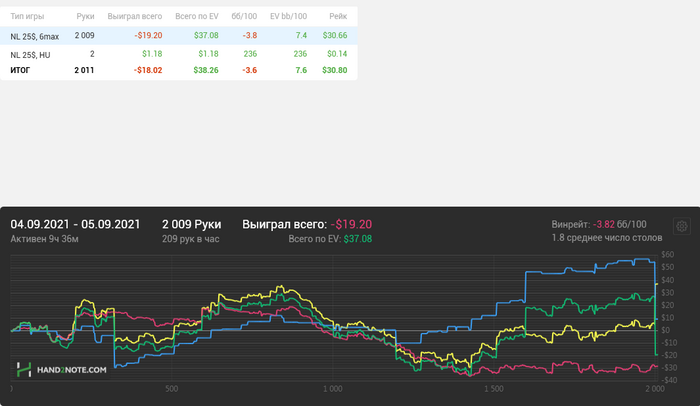
Task: Click the '1 000' x-axis label
Action: pyautogui.click(x=333, y=389)
